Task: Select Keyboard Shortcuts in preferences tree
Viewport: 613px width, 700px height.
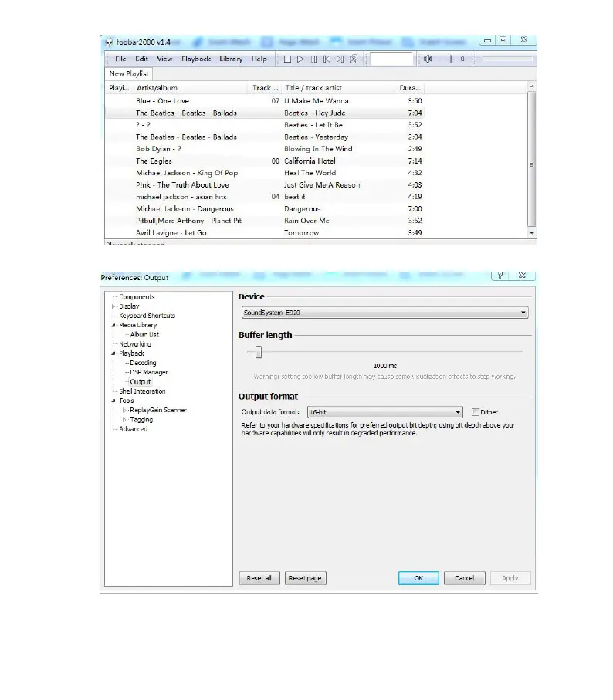Action: coord(147,316)
